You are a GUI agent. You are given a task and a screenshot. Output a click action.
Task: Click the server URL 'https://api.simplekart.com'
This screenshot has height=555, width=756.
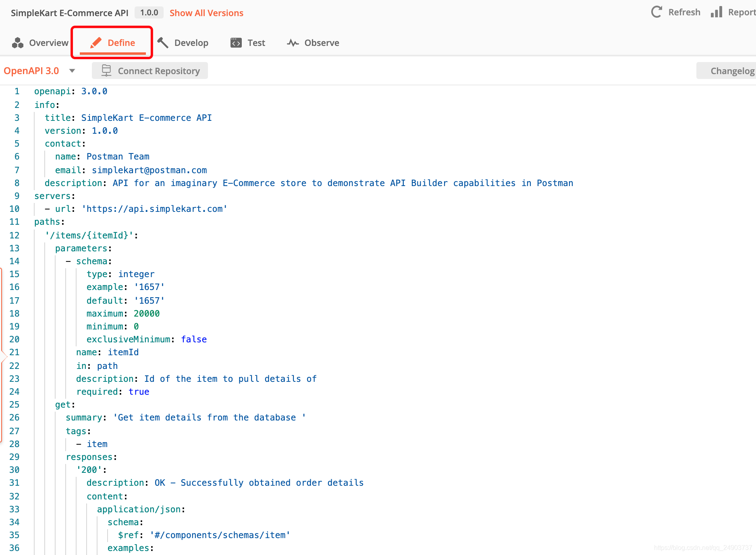coord(155,209)
